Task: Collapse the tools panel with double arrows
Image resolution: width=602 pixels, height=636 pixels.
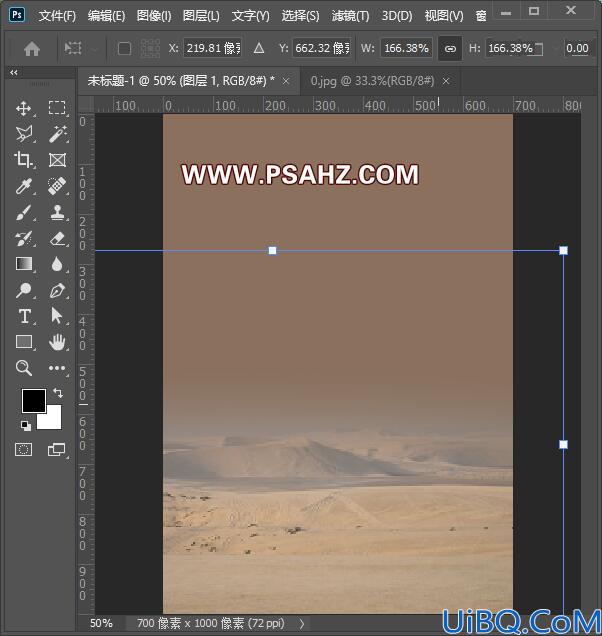Action: (14, 73)
